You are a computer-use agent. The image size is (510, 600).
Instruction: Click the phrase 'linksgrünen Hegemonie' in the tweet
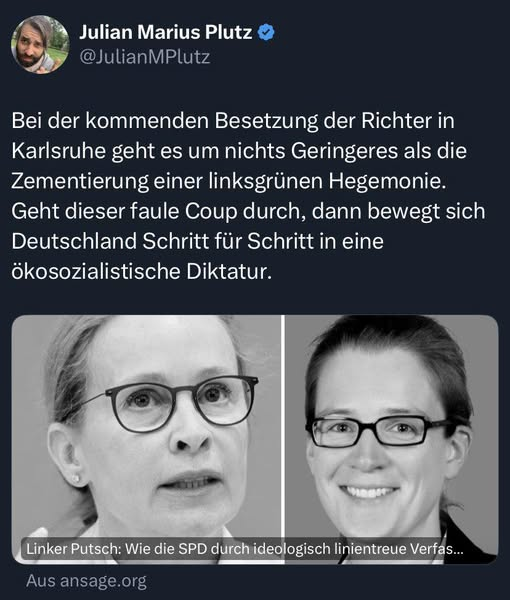coord(328,181)
